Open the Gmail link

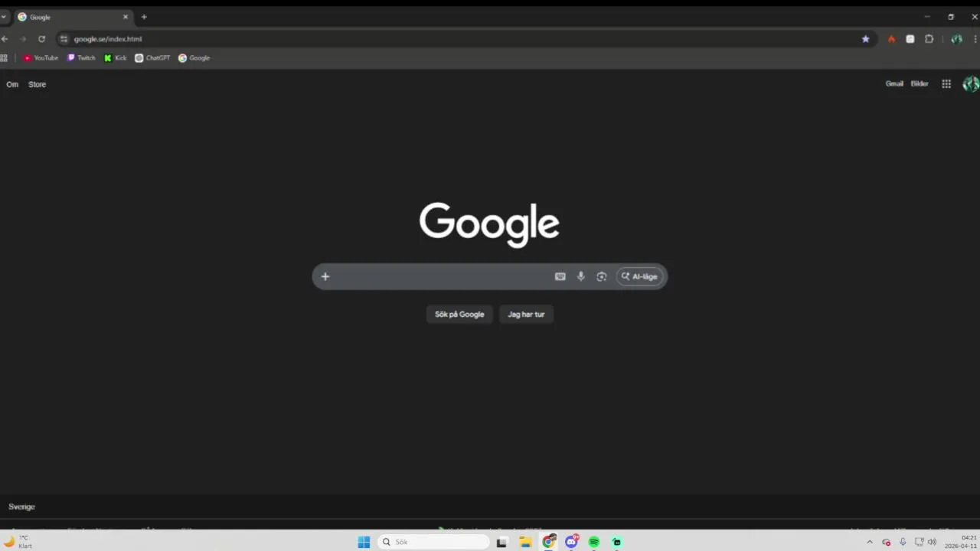(894, 83)
